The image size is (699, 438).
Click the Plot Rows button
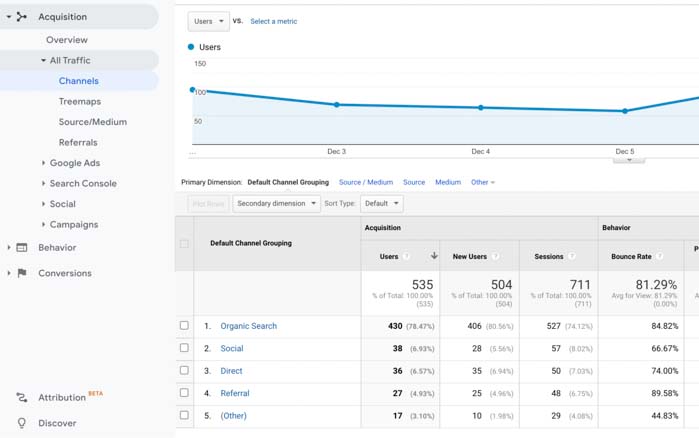click(209, 204)
